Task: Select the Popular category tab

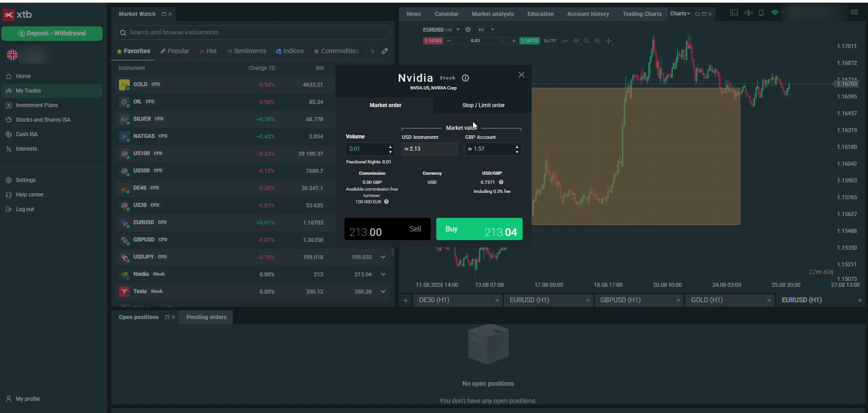Action: [x=175, y=51]
